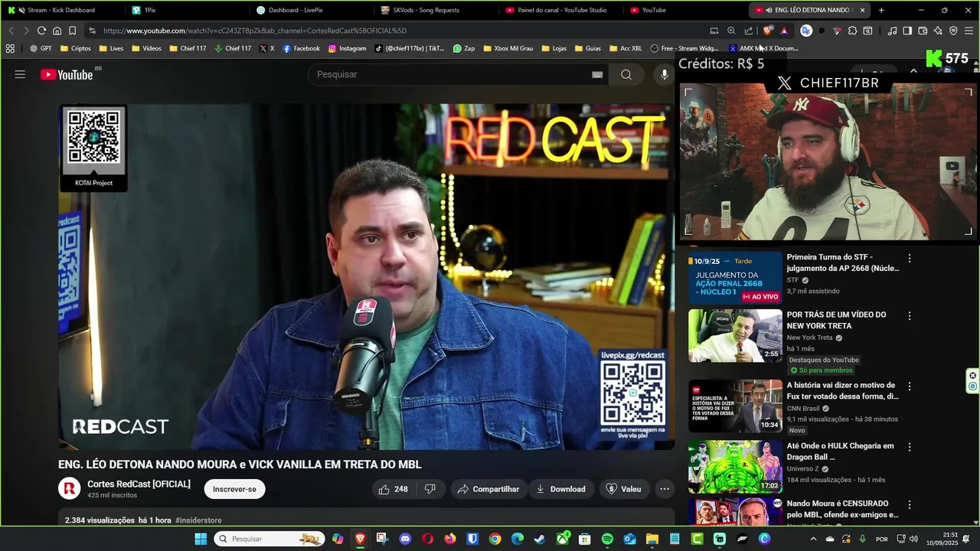Switch to the plain YouTube tab
The image size is (980, 551).
point(687,10)
